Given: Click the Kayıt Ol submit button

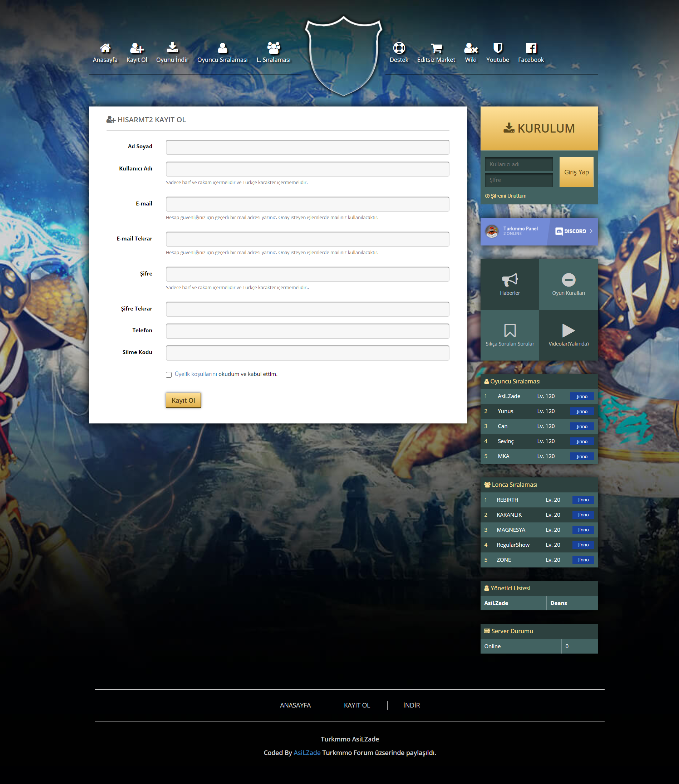Looking at the screenshot, I should (x=183, y=400).
